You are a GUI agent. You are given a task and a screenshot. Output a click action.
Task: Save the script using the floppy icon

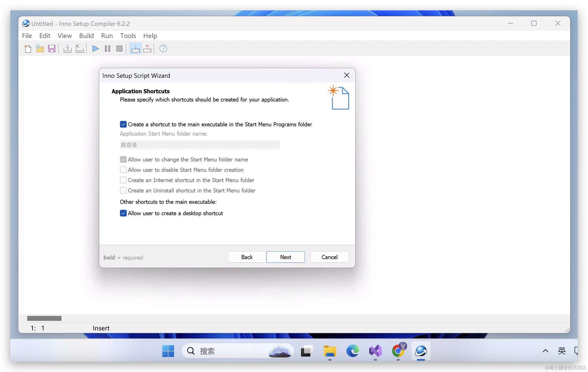pos(52,49)
